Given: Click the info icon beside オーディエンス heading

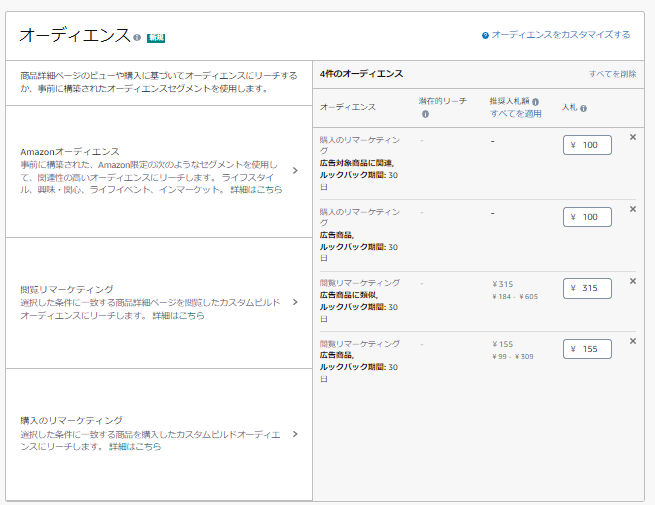Looking at the screenshot, I should 137,38.
